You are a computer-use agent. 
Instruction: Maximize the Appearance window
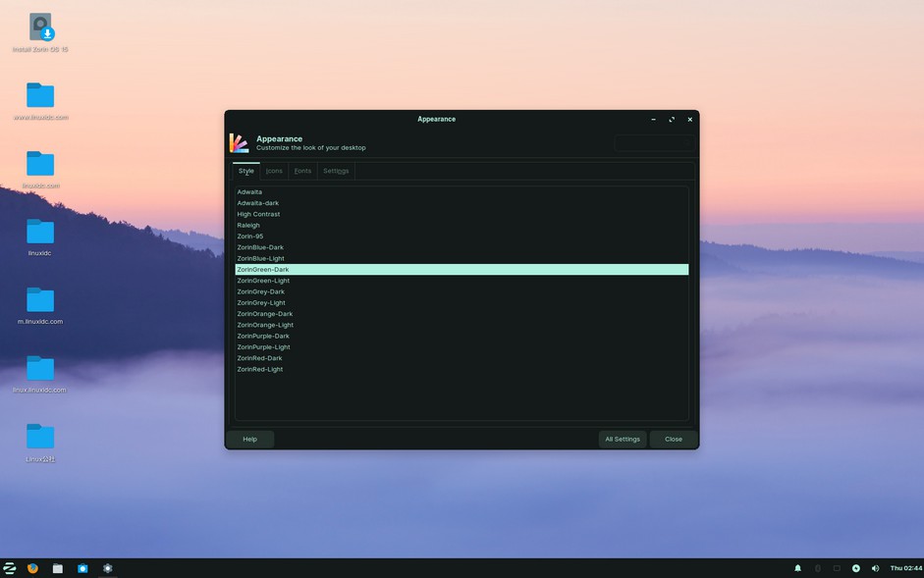pyautogui.click(x=672, y=120)
